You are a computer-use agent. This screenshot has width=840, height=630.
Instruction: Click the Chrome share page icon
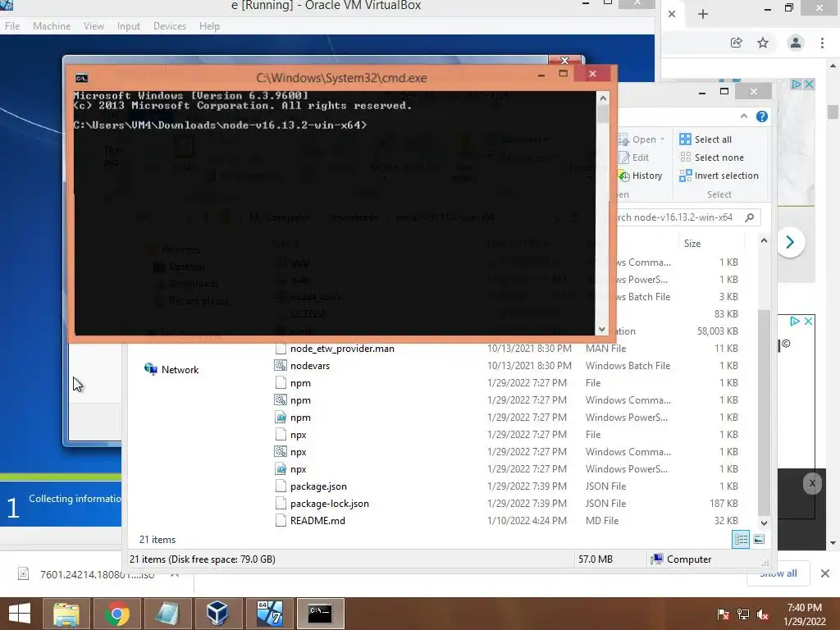737,43
